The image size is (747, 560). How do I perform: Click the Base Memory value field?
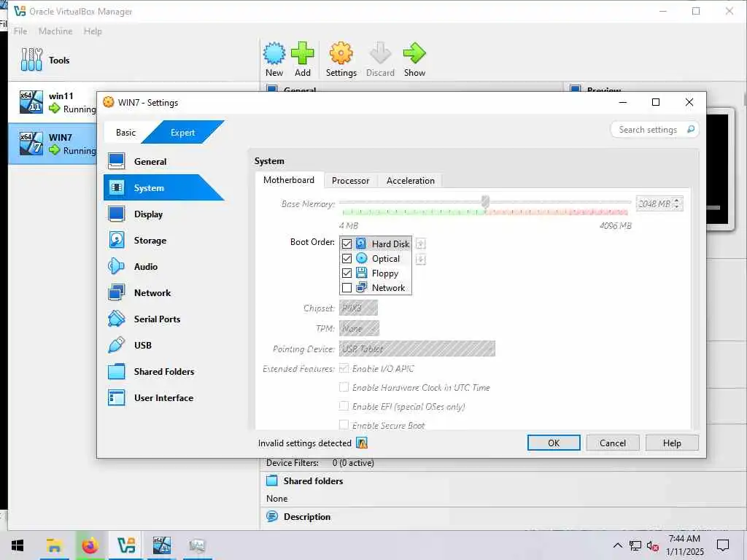coord(654,204)
